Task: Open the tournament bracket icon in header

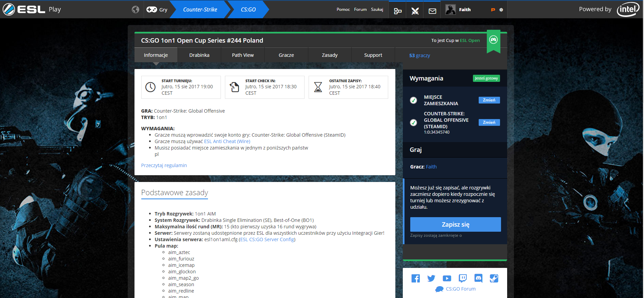Action: coord(398,11)
